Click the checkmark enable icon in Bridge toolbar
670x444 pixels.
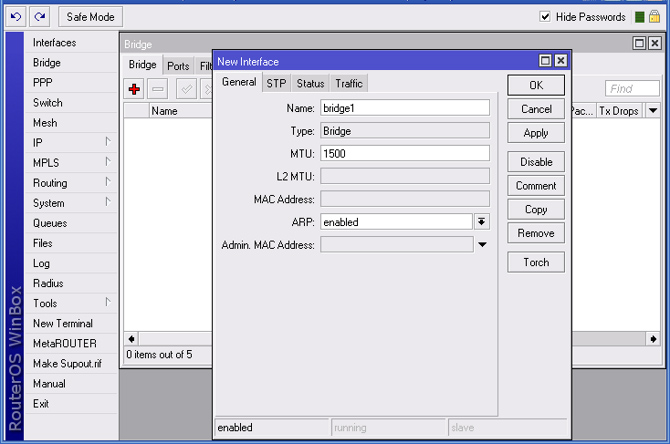(x=186, y=89)
